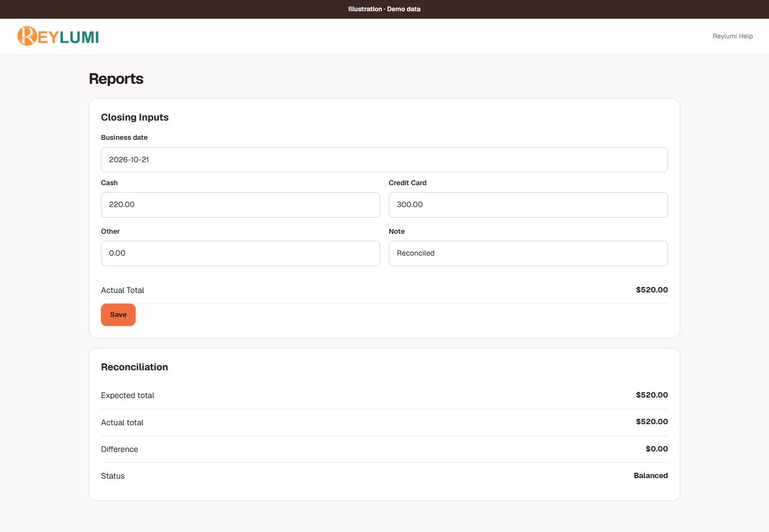This screenshot has height=532, width=769.
Task: Select the Credit Card amount field
Action: [x=528, y=205]
